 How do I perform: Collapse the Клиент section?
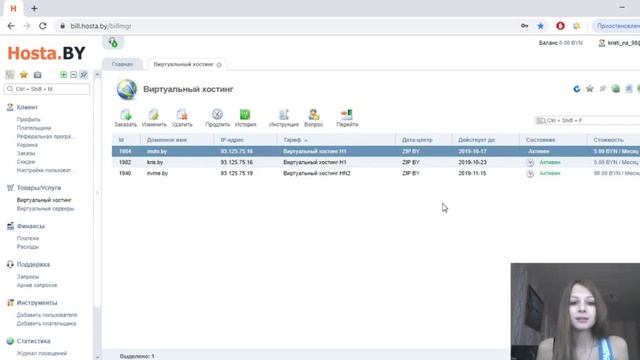[x=27, y=107]
